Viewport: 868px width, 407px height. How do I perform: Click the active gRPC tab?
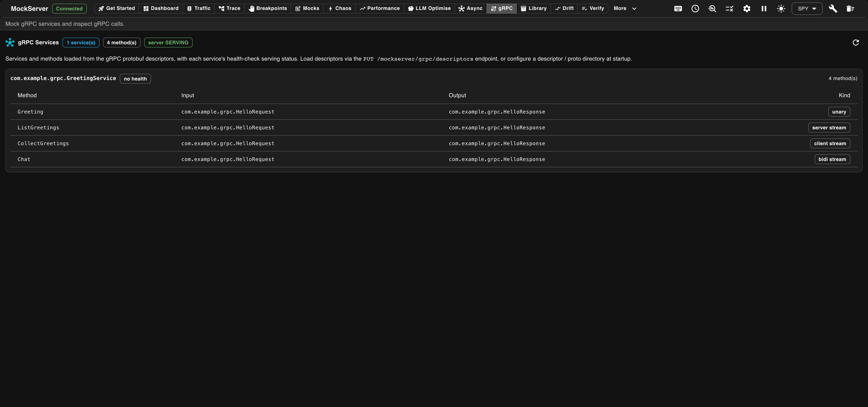[x=502, y=8]
